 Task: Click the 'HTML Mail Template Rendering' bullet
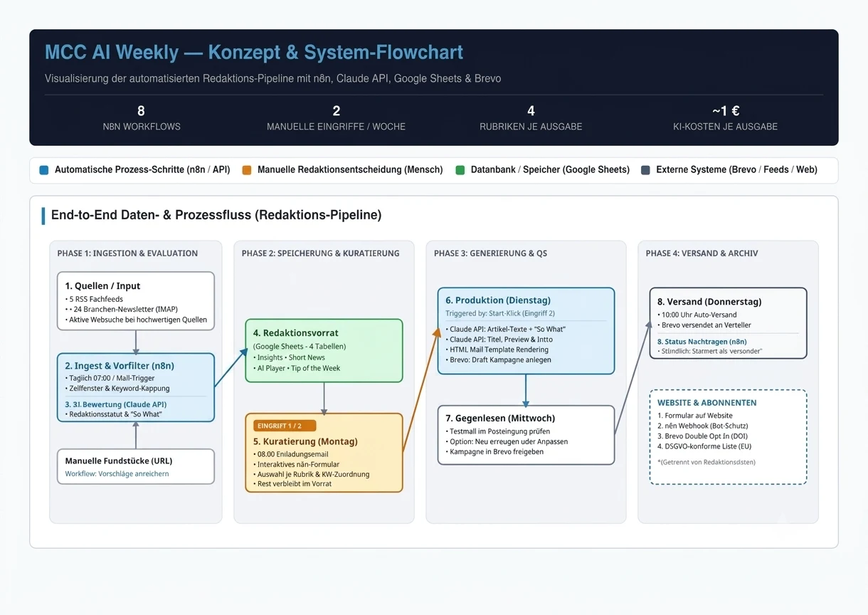[497, 349]
